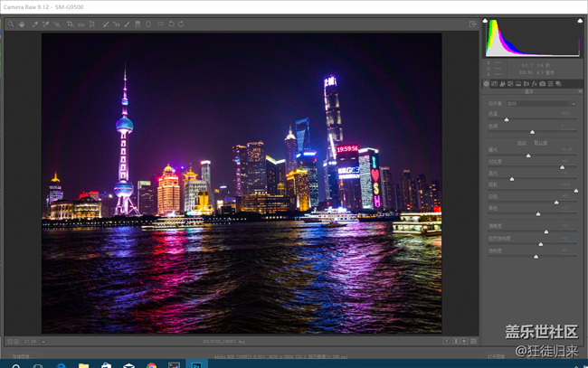Choose the Spot Removal tool

click(105, 24)
